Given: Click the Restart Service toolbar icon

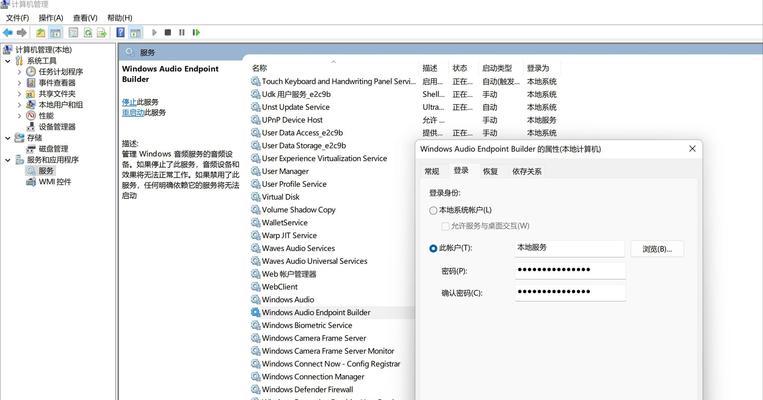Looking at the screenshot, I should (196, 33).
